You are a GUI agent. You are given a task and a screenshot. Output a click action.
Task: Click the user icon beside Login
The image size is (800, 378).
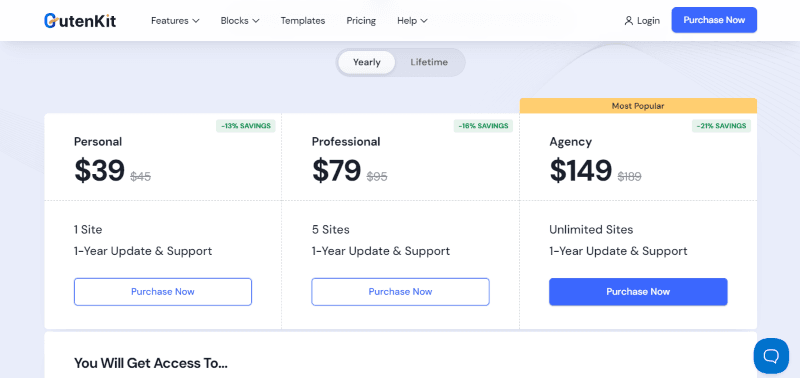click(629, 21)
